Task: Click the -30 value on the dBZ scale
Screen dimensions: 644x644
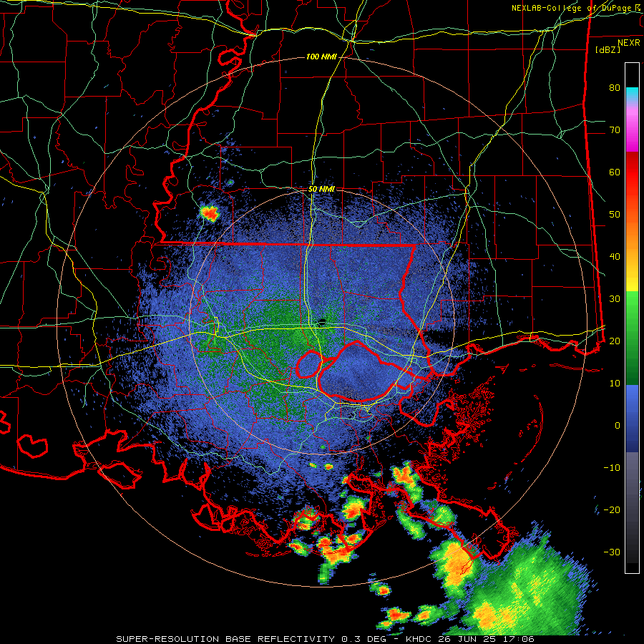Action: (x=612, y=552)
